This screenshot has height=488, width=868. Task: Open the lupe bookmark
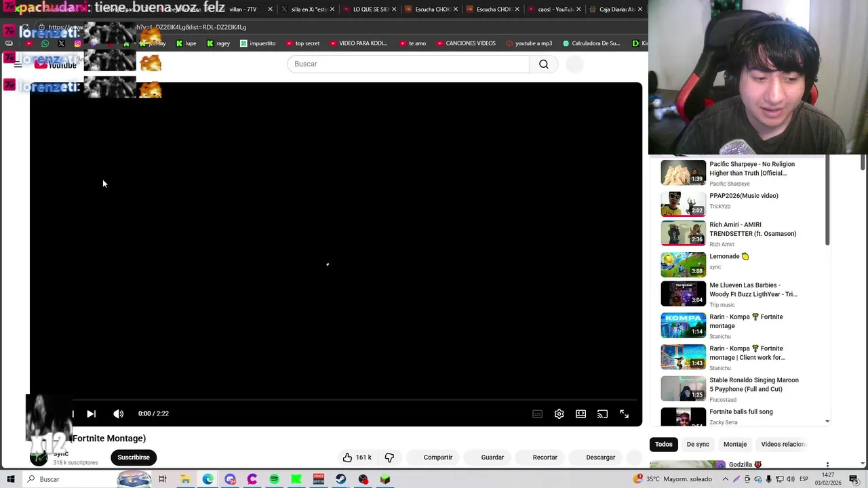coord(186,43)
